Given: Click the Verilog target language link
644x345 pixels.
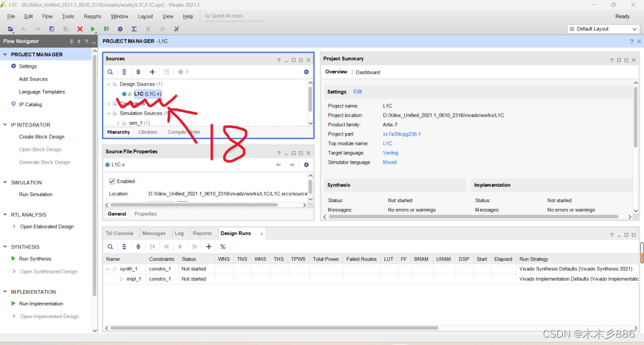Looking at the screenshot, I should (390, 153).
